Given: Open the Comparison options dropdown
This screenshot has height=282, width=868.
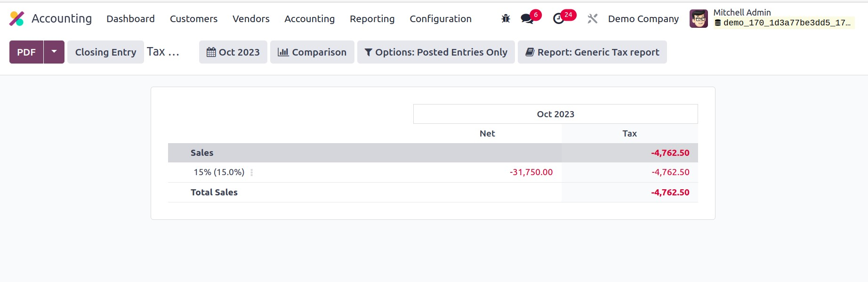Looking at the screenshot, I should [312, 52].
